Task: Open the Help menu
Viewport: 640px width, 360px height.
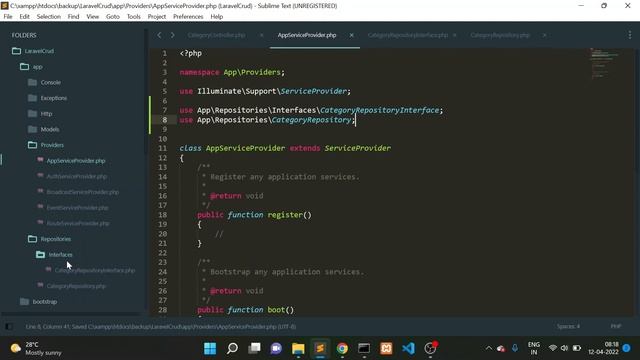Action: (x=217, y=17)
